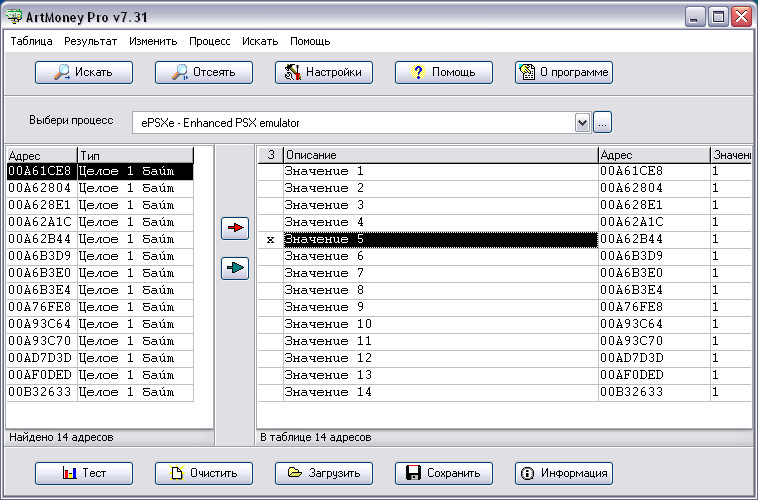Click Загрузить to load a table

click(x=323, y=473)
